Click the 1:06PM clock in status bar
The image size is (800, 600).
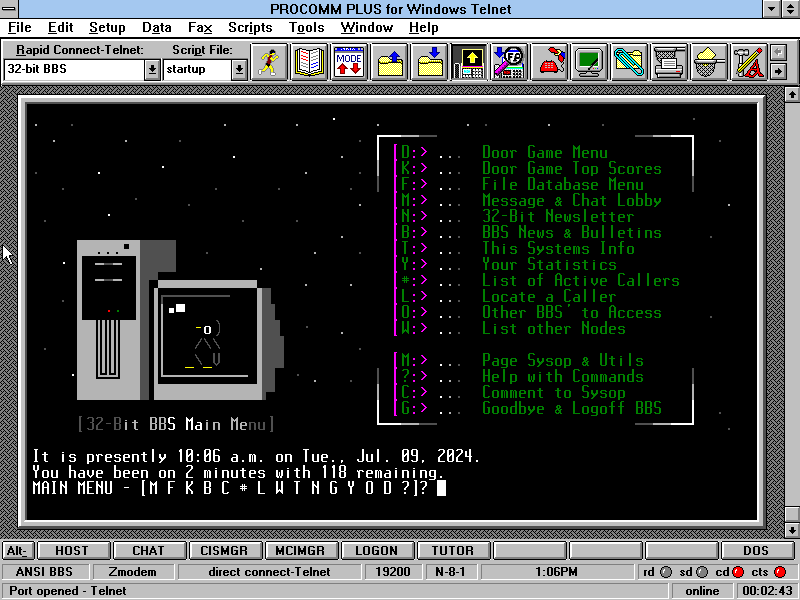[556, 572]
